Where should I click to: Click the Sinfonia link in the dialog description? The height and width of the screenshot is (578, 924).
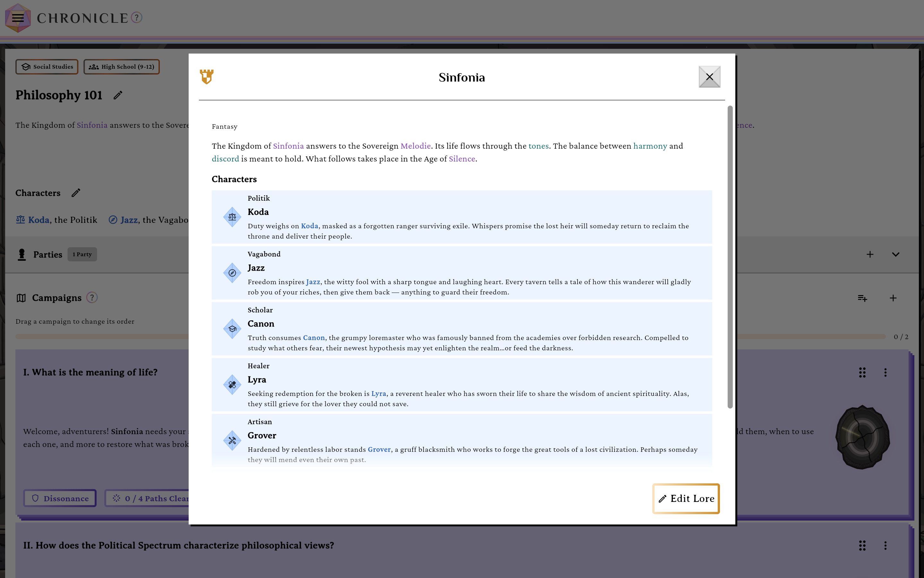click(x=288, y=146)
